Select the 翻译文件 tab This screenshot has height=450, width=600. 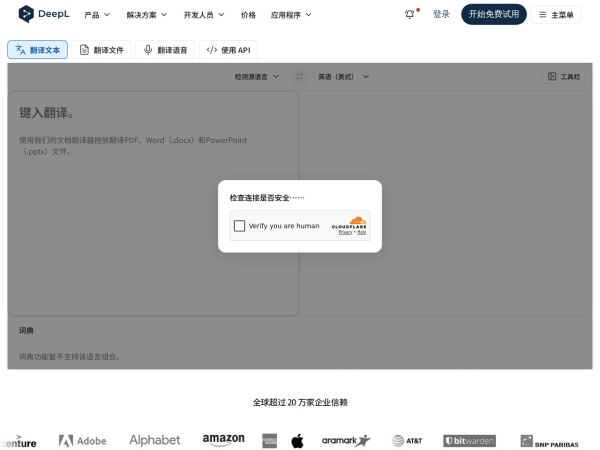click(x=101, y=50)
